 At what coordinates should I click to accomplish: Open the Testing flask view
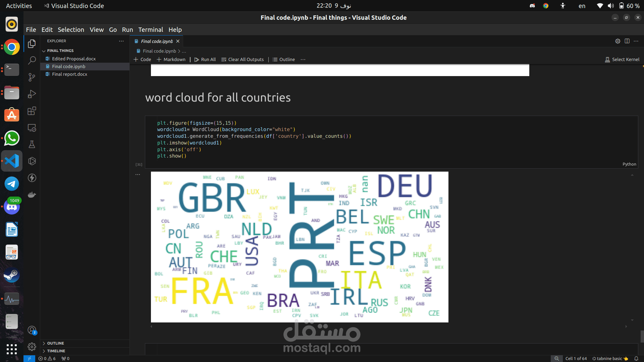tap(32, 144)
